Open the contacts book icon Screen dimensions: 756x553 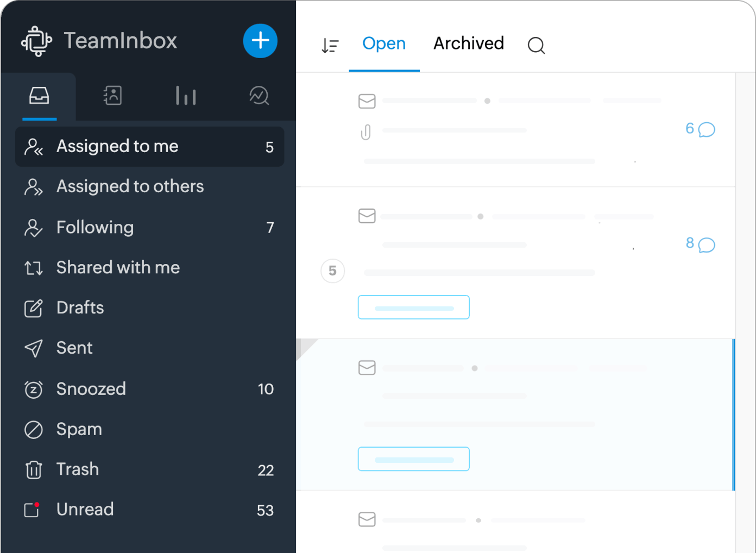coord(112,96)
